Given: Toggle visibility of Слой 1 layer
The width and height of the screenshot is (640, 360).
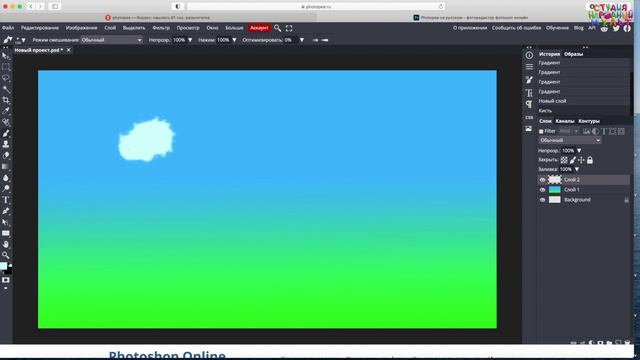Looking at the screenshot, I should point(542,190).
